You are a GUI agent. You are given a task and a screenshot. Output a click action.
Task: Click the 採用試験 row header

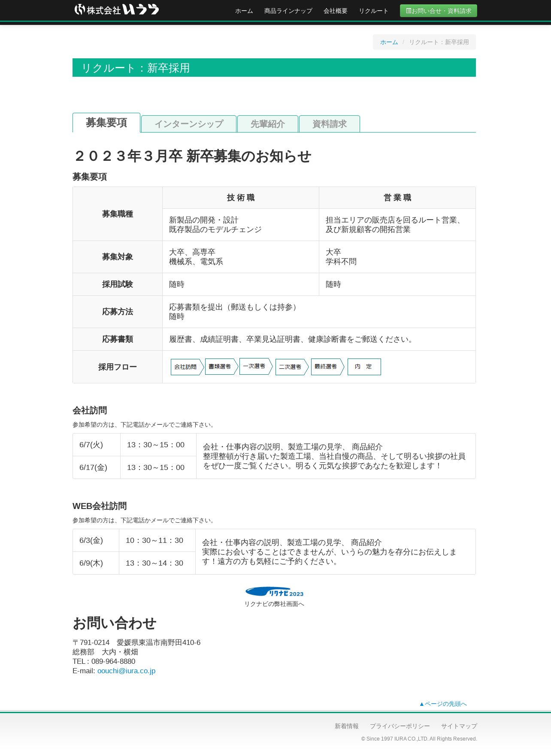click(118, 284)
